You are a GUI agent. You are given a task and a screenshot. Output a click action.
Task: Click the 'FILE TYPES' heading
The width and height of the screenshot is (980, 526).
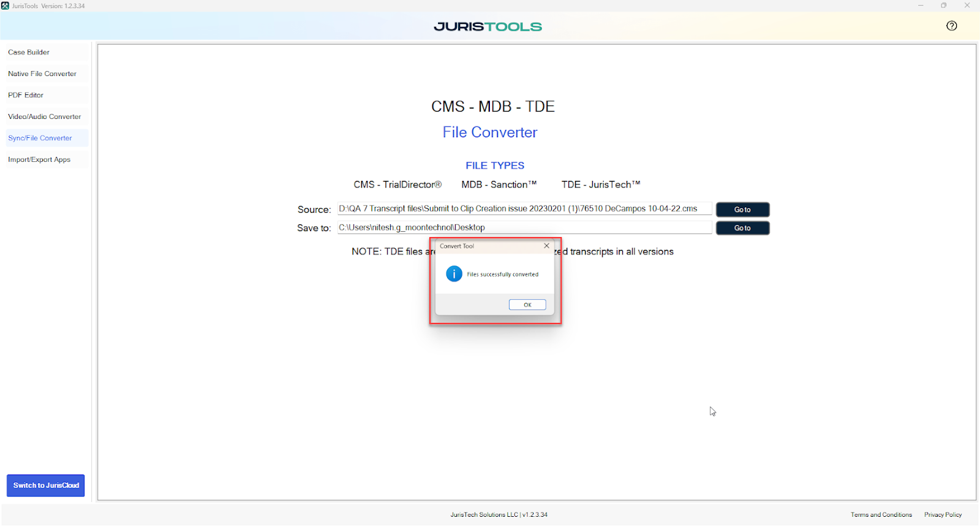(x=495, y=166)
